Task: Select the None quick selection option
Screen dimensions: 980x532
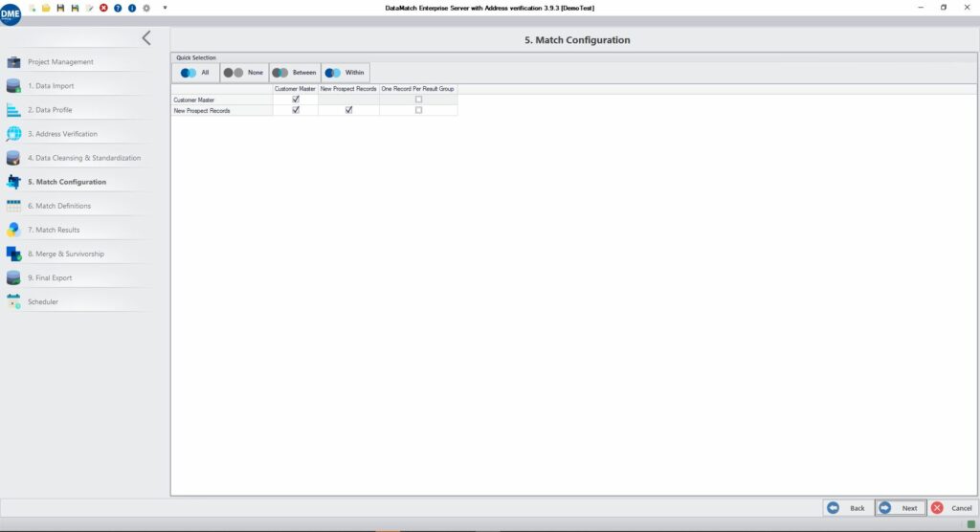Action: pos(244,73)
